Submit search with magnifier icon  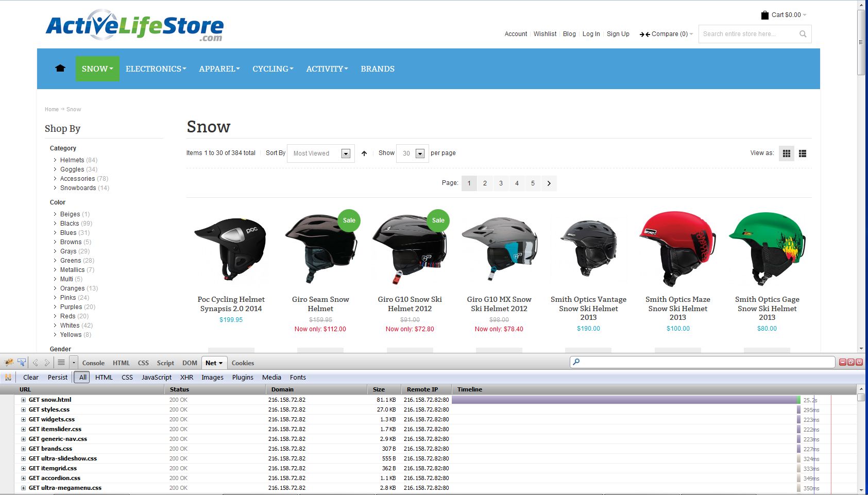click(x=803, y=34)
